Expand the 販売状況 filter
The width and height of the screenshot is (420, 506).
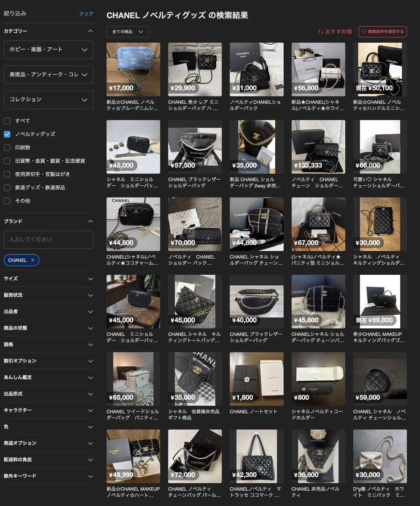tap(49, 295)
